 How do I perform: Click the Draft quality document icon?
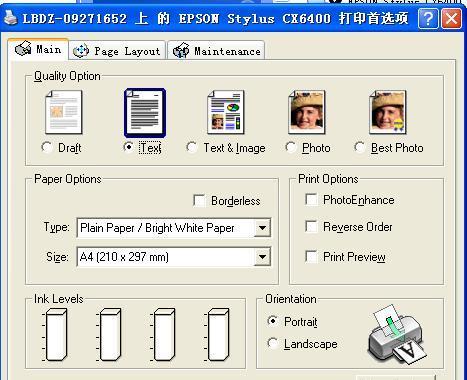click(x=64, y=112)
